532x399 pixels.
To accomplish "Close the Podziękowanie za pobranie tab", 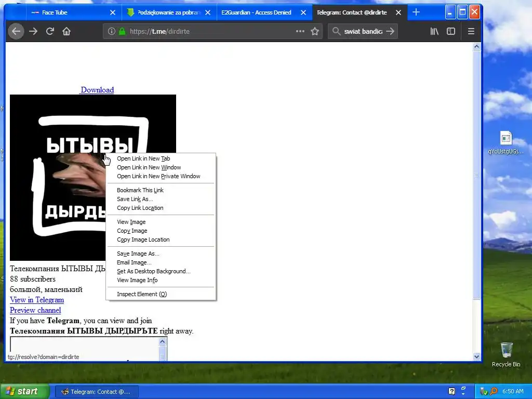I will [x=208, y=12].
